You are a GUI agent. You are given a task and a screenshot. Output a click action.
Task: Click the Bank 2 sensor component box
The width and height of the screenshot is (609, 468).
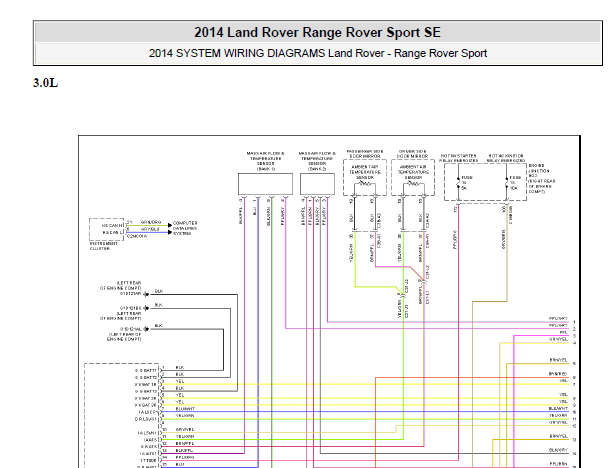[317, 184]
